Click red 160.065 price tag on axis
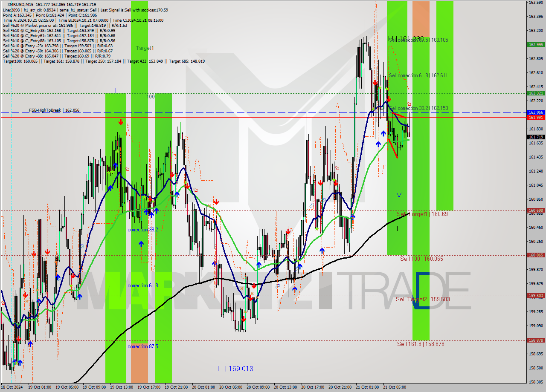Viewport: 546px width, 392px height. tap(536, 255)
